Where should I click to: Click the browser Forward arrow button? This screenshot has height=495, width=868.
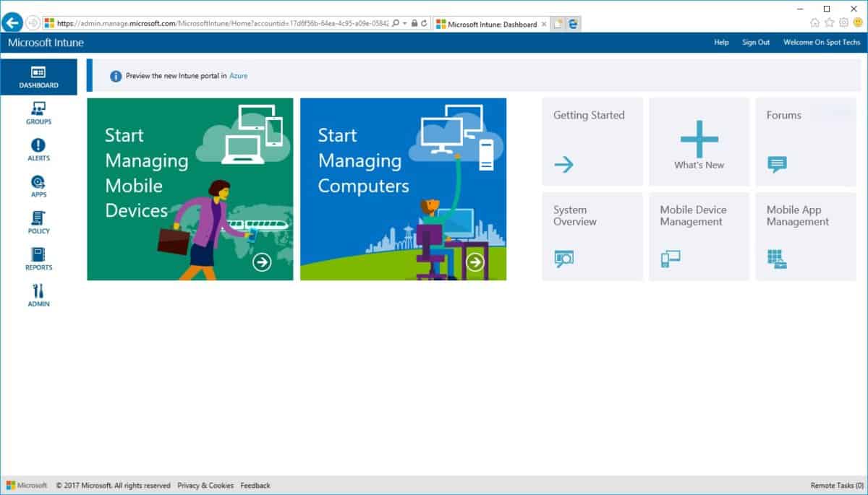pyautogui.click(x=33, y=23)
